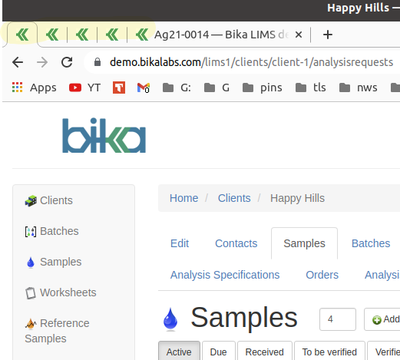This screenshot has width=400, height=360.
Task: Go to the Home breadcrumb
Action: [x=184, y=198]
